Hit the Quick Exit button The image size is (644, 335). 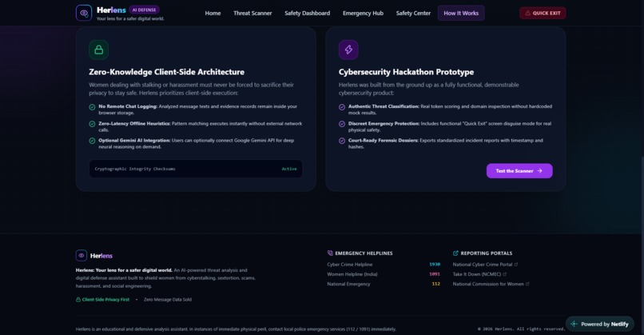point(543,13)
